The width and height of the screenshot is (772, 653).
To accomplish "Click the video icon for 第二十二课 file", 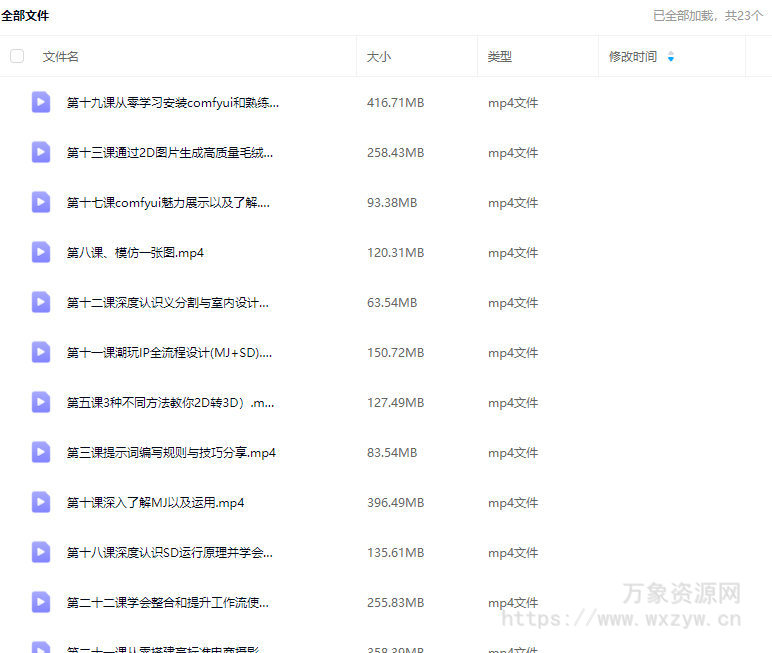I will point(41,602).
